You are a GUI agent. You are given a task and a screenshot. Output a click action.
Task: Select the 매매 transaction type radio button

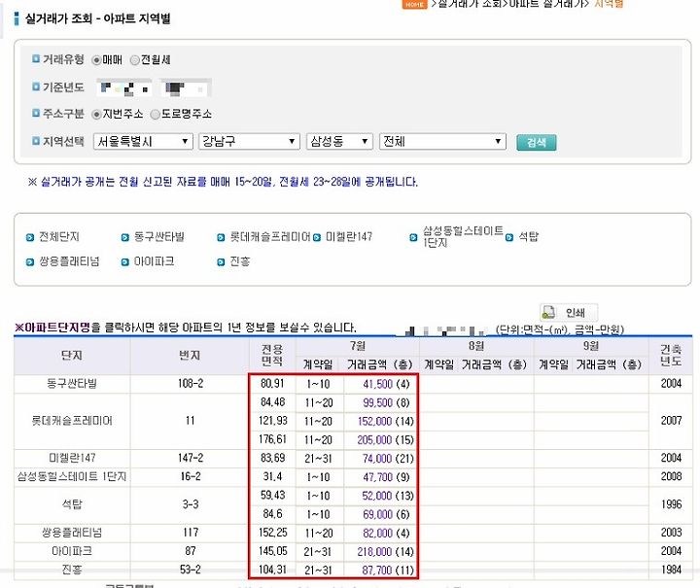coord(96,60)
